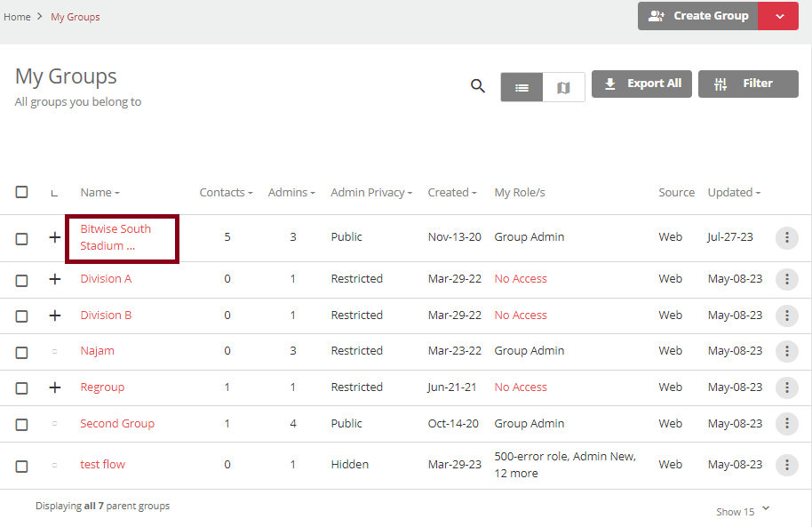Open the test flow group
The width and height of the screenshot is (812, 527).
coord(102,464)
